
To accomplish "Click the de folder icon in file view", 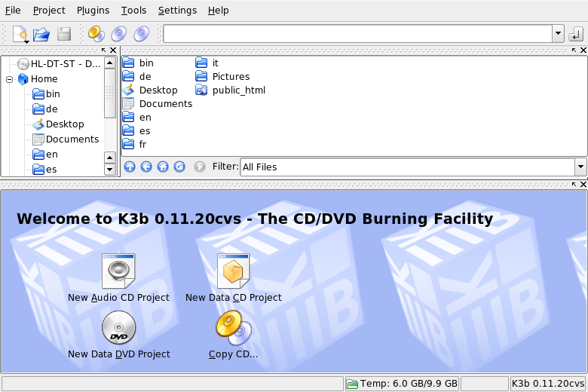I will [129, 76].
